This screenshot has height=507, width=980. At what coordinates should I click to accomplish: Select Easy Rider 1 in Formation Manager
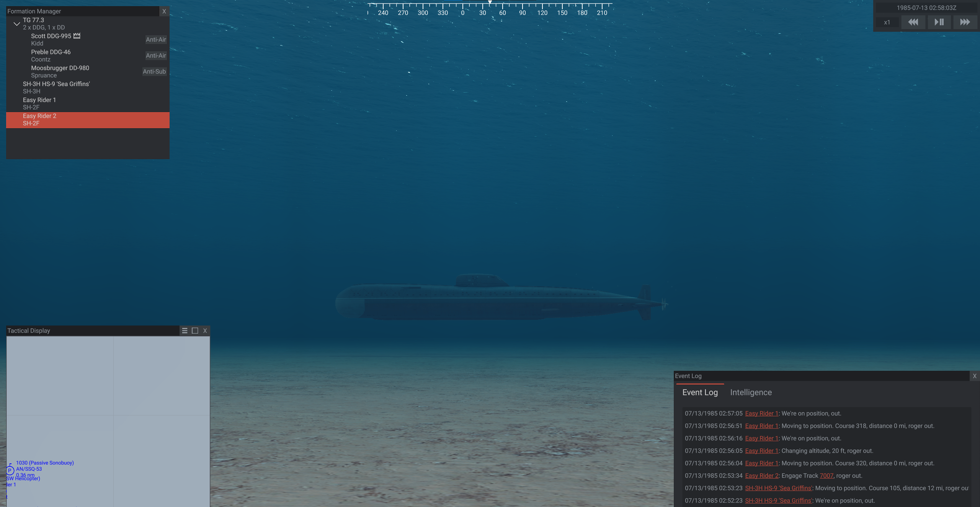point(88,104)
